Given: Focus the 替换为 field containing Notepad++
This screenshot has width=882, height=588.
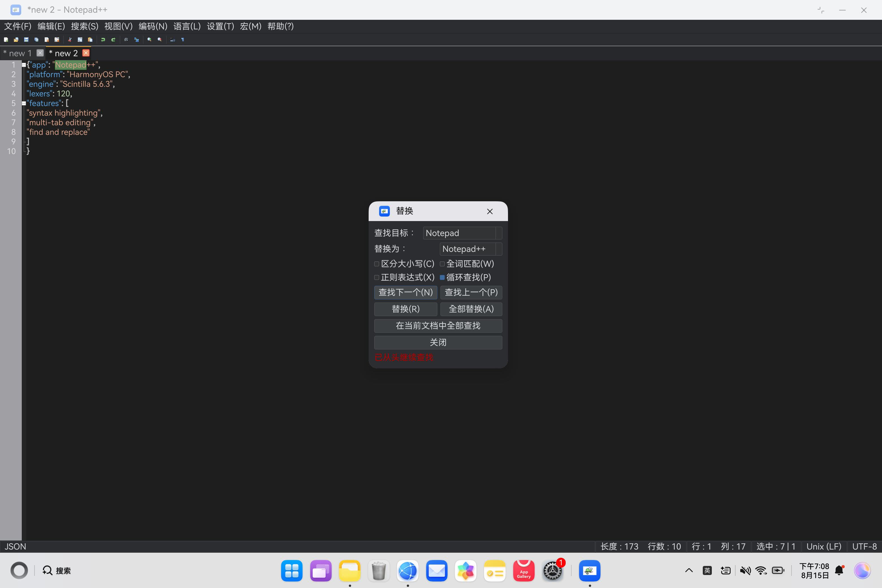Looking at the screenshot, I should pos(468,248).
